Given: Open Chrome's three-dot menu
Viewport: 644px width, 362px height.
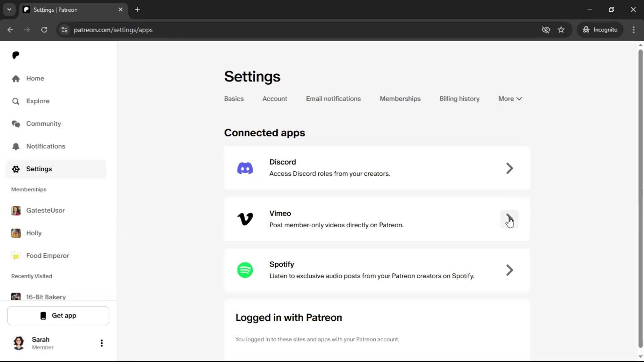Looking at the screenshot, I should point(634,30).
